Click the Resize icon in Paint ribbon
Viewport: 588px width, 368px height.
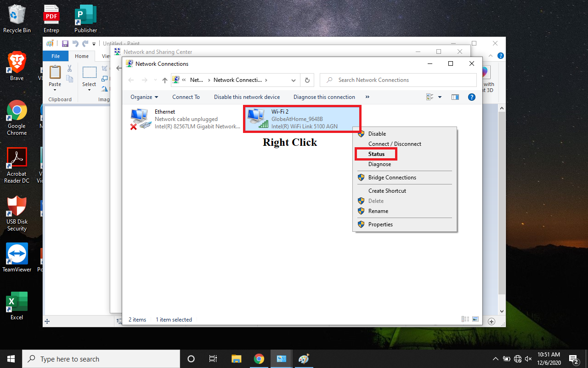(x=105, y=79)
